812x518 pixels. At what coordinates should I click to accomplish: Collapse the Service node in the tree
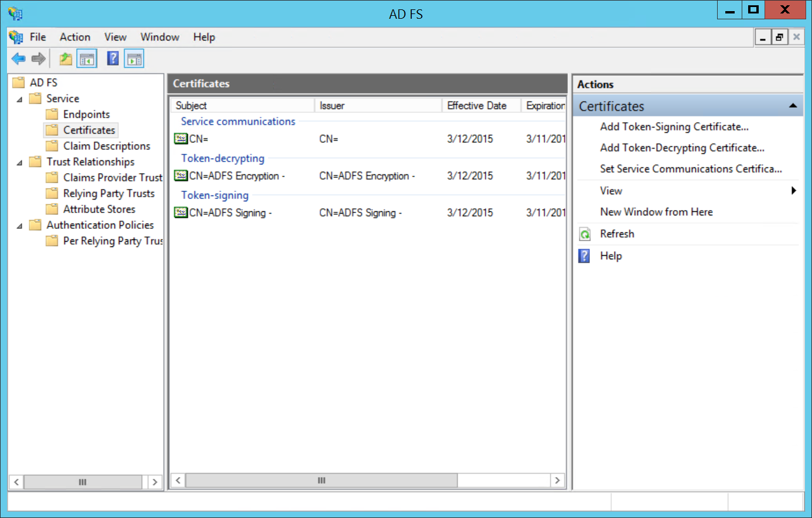pos(21,98)
